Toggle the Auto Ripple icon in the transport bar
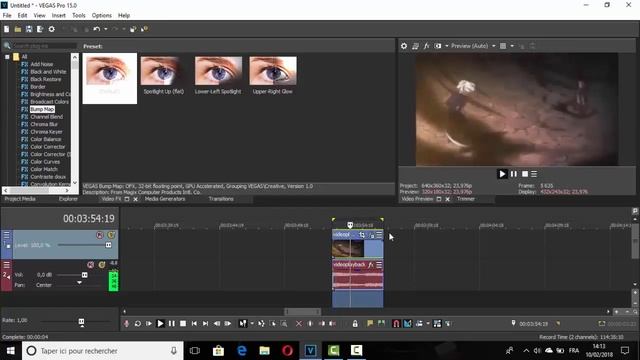Image resolution: width=640 pixels, height=360 pixels. pyautogui.click(x=419, y=324)
